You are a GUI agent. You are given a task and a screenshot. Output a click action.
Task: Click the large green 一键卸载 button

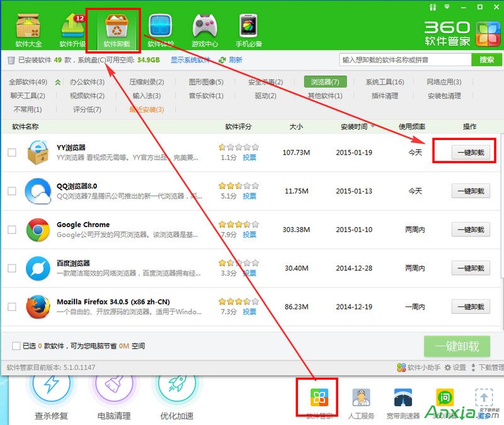coord(457,346)
